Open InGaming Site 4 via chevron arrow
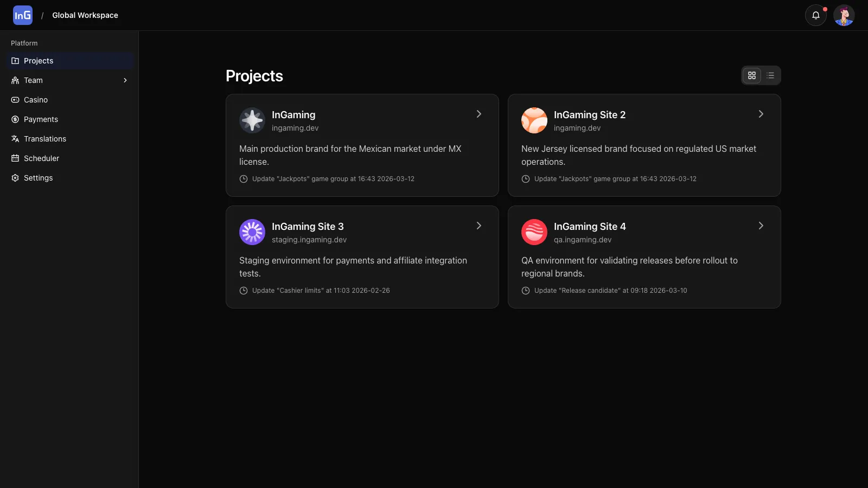Image resolution: width=868 pixels, height=488 pixels. coord(761,226)
